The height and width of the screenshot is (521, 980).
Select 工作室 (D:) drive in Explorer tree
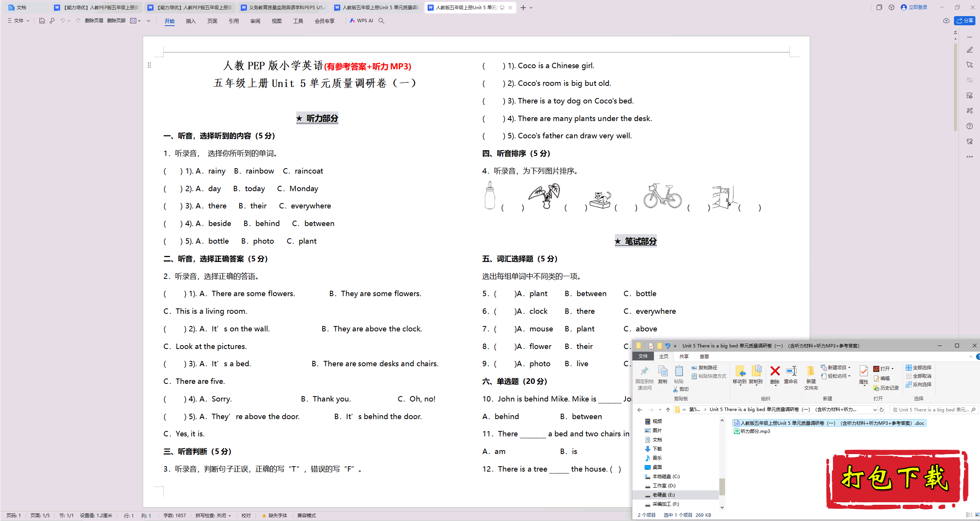click(x=664, y=486)
